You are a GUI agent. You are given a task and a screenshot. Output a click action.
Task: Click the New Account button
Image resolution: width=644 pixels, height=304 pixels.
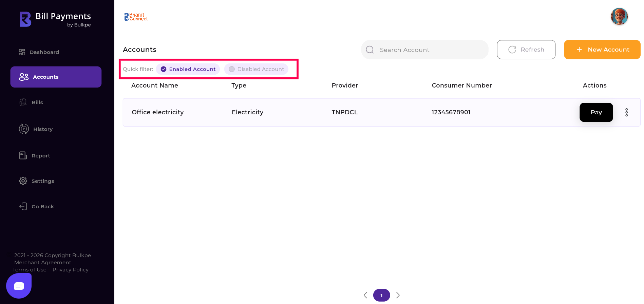(602, 50)
